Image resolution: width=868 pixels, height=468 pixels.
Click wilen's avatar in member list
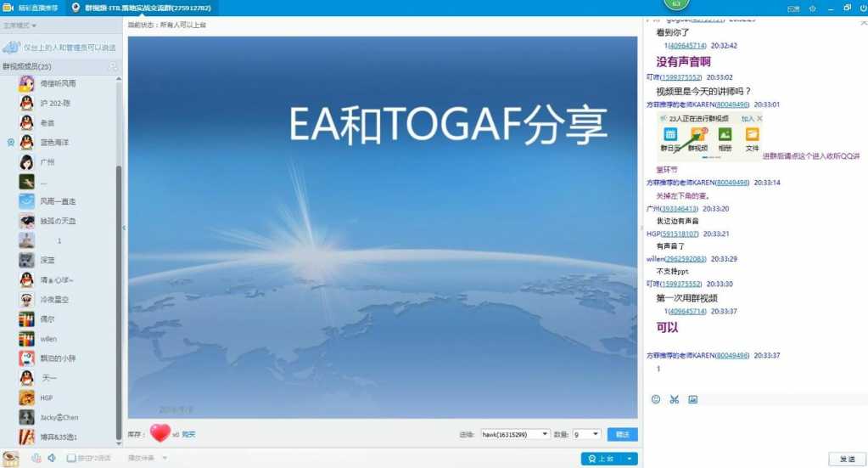pos(26,338)
